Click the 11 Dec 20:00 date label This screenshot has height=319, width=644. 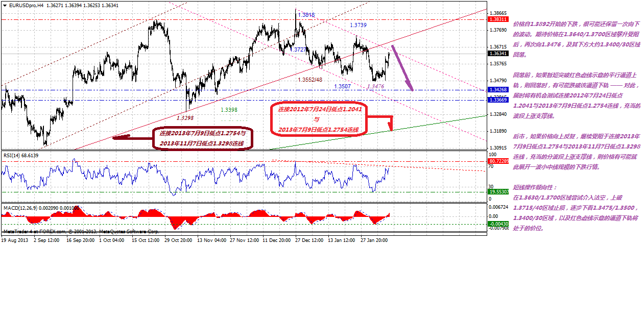[x=276, y=239]
